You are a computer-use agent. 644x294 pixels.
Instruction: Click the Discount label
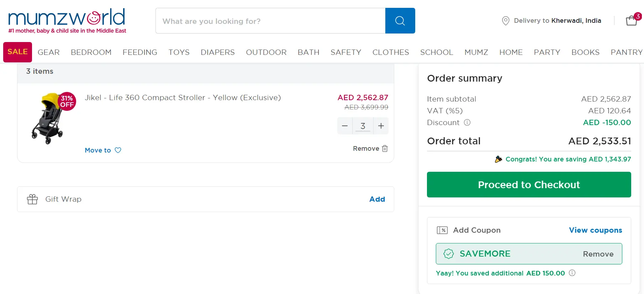click(x=443, y=123)
